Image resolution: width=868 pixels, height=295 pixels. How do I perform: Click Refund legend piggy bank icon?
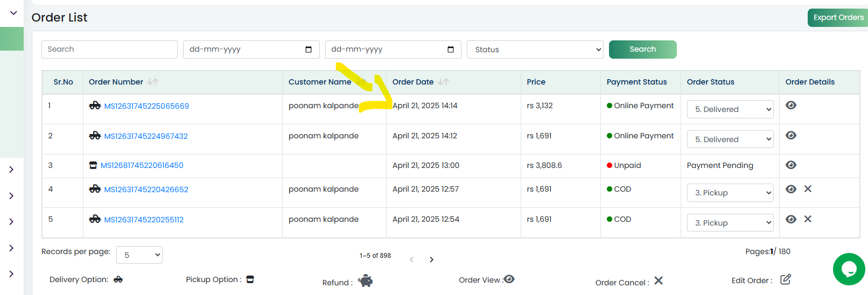(366, 280)
